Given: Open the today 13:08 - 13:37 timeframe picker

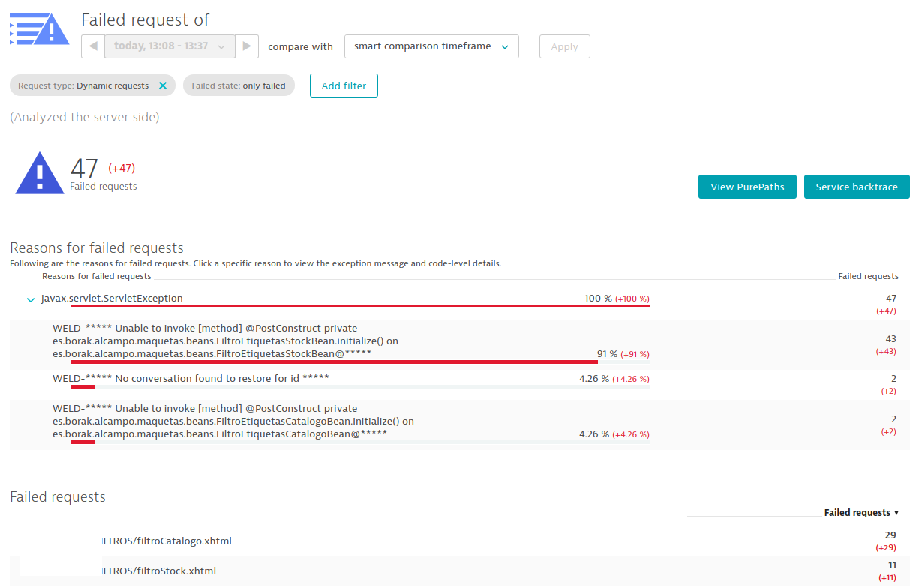Looking at the screenshot, I should (170, 46).
